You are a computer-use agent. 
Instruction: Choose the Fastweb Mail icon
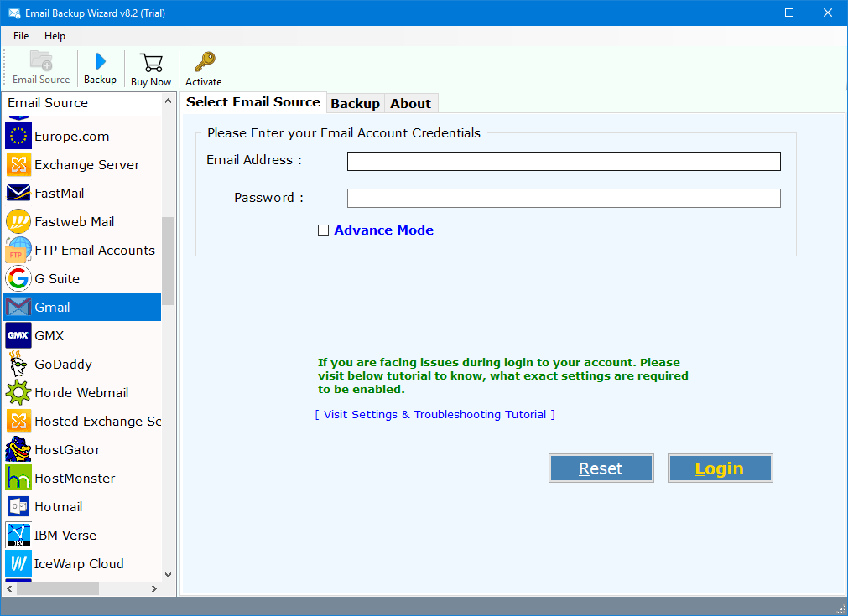pyautogui.click(x=18, y=221)
